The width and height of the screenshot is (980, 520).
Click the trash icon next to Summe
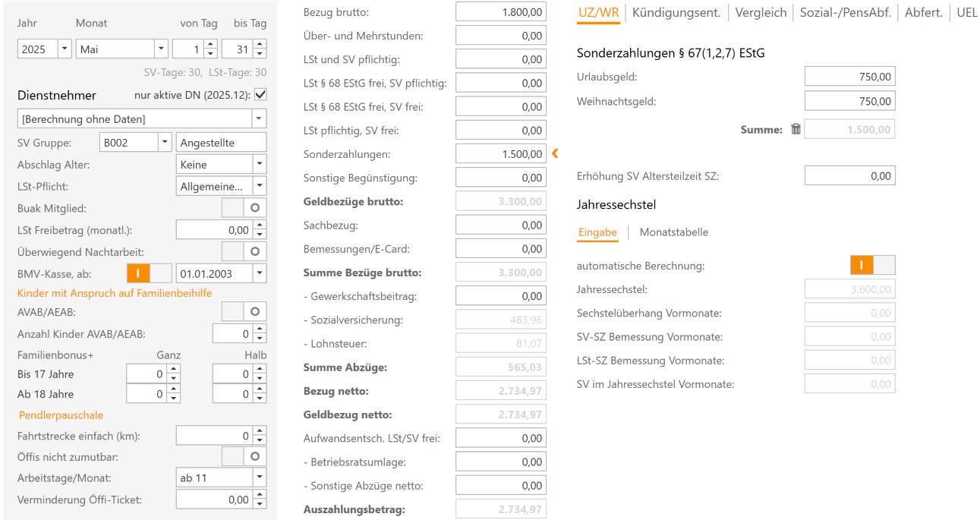796,129
